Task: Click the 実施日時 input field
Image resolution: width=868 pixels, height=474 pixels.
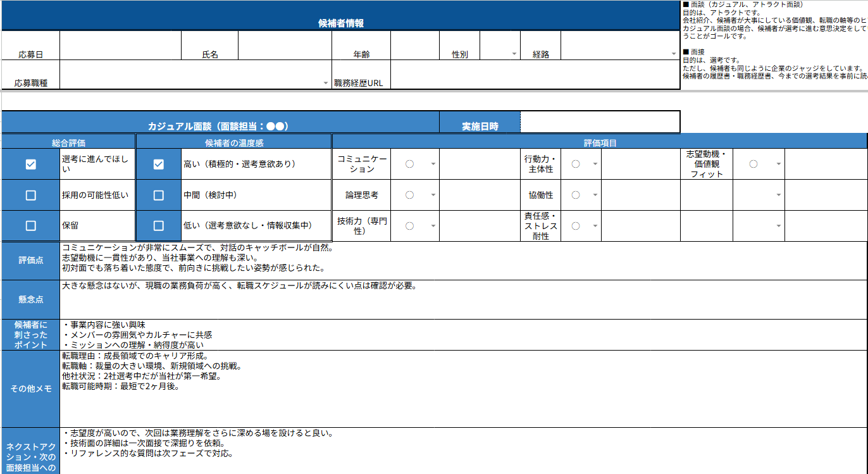Action: click(x=600, y=122)
